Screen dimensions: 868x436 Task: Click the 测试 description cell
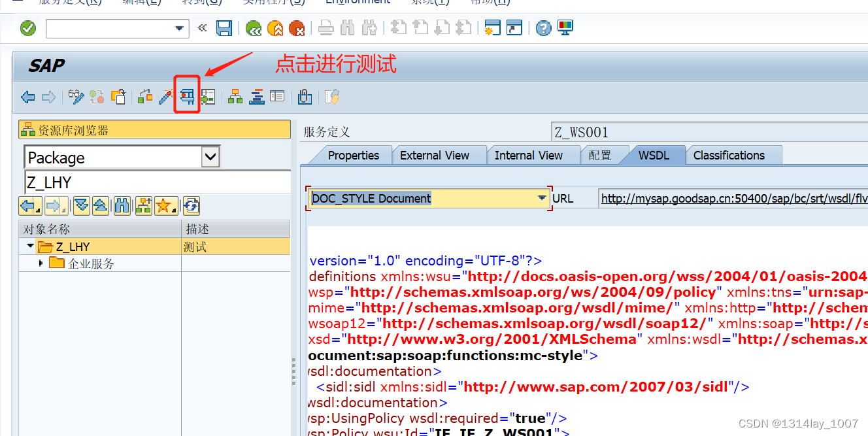(x=236, y=246)
